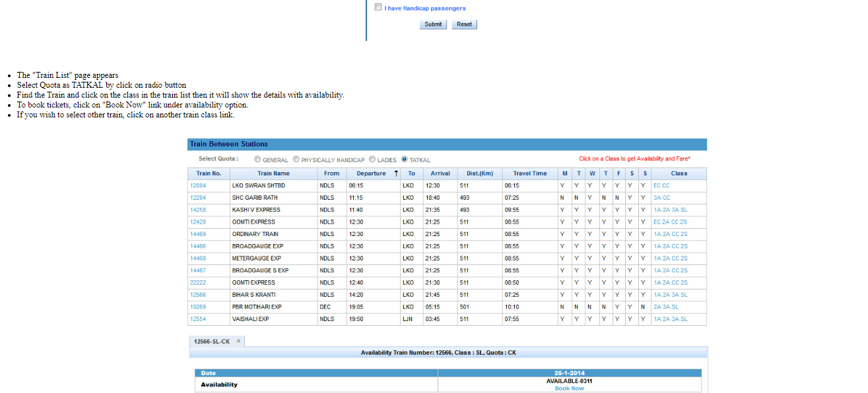Choose the LADIES quota radio button
The height and width of the screenshot is (393, 868).
[372, 159]
